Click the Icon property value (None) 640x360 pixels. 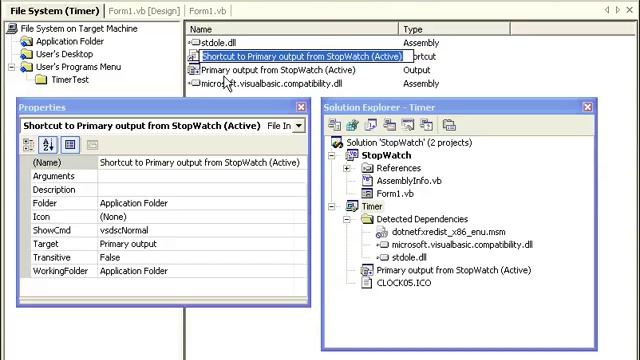(202, 217)
